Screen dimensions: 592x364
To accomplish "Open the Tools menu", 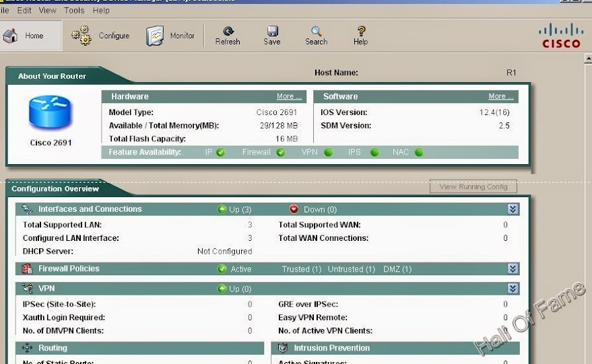I will (x=74, y=10).
